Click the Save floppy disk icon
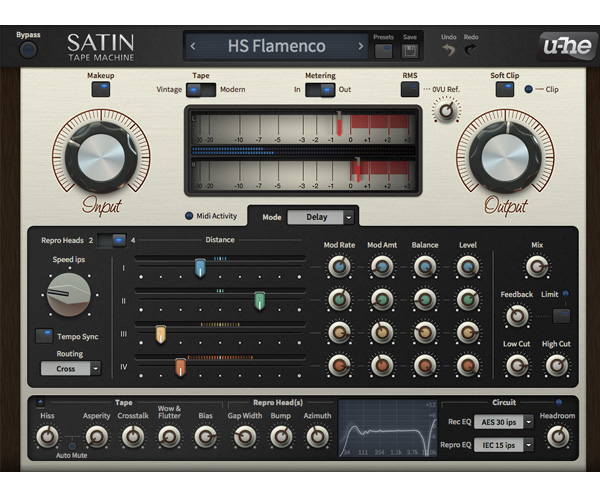The height and width of the screenshot is (500, 600). [410, 51]
